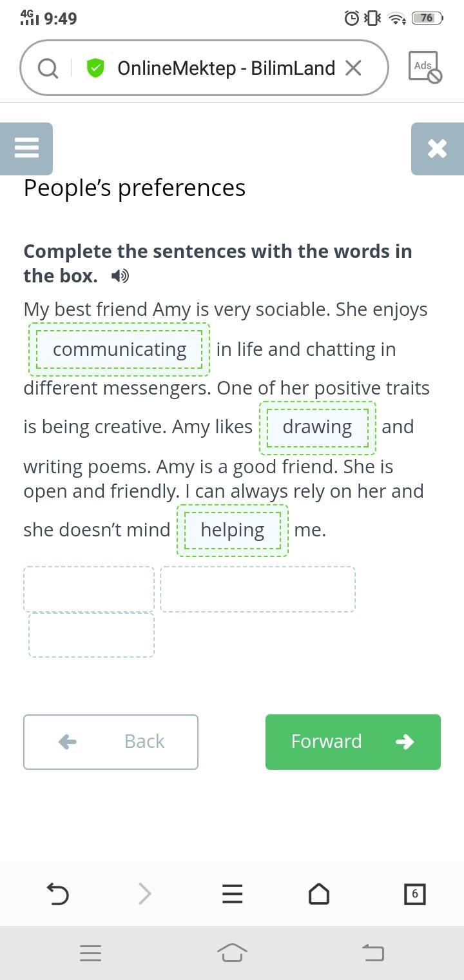Image resolution: width=464 pixels, height=980 pixels.
Task: Tap the browser forward chevron
Action: click(x=145, y=894)
